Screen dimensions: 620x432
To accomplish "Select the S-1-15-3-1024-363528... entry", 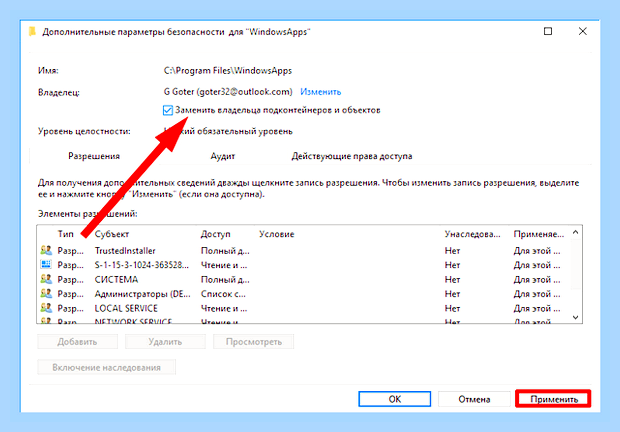I will [304, 265].
